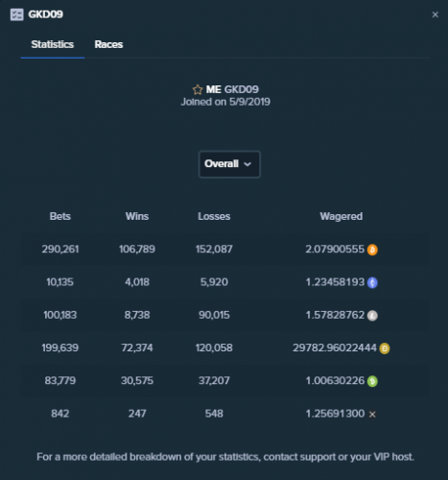Click the blue Ethereum coin icon
Screen dimensions: 448x480
tap(372, 282)
